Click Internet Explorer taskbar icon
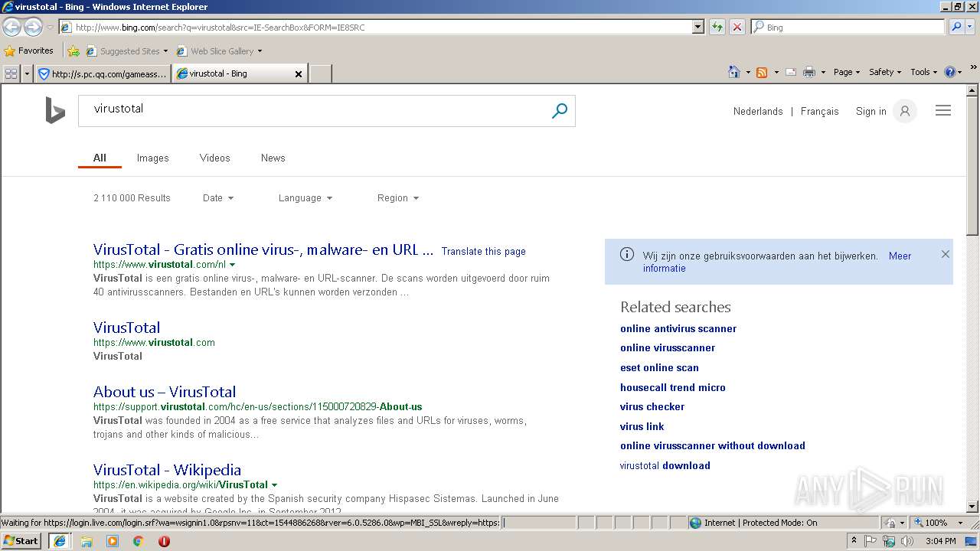The width and height of the screenshot is (980, 551). click(59, 541)
